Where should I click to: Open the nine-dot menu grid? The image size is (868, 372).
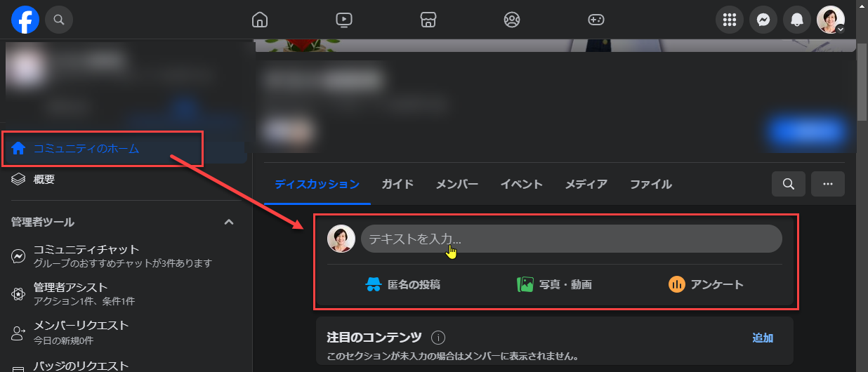[730, 20]
